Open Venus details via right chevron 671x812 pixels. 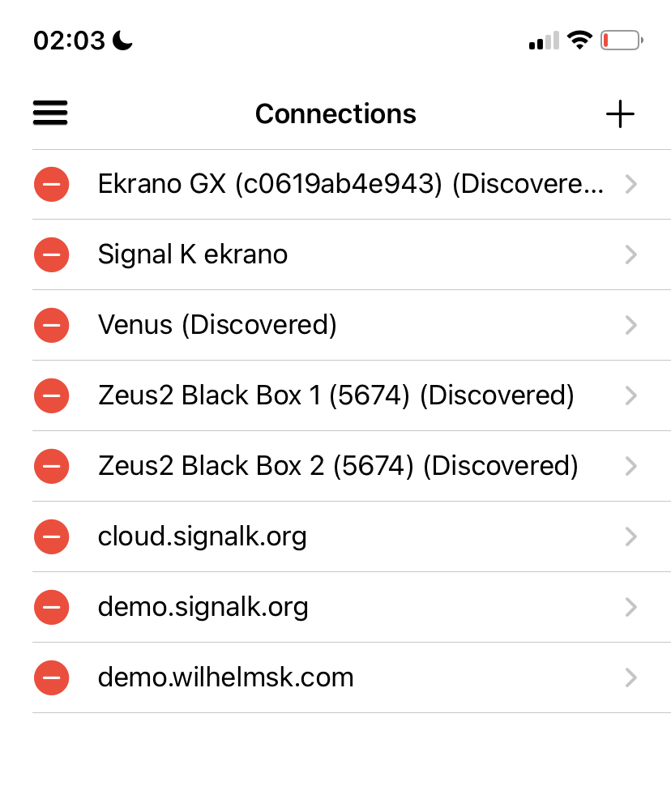pos(632,326)
